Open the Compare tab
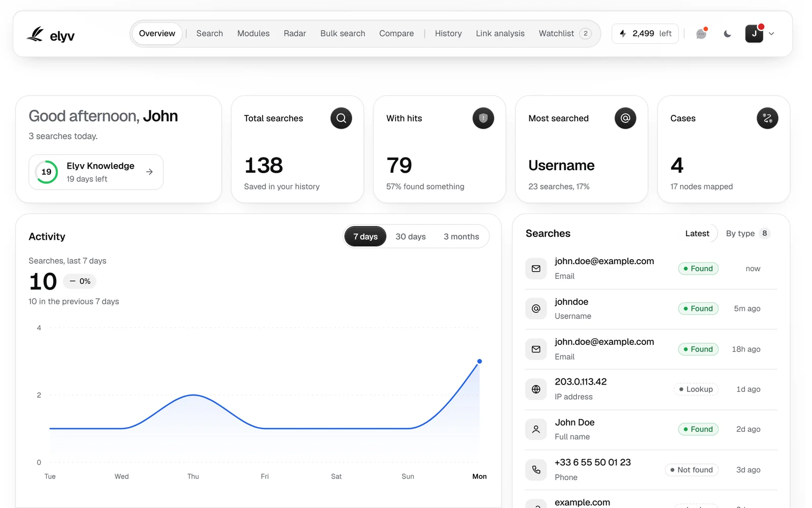 [x=396, y=34]
